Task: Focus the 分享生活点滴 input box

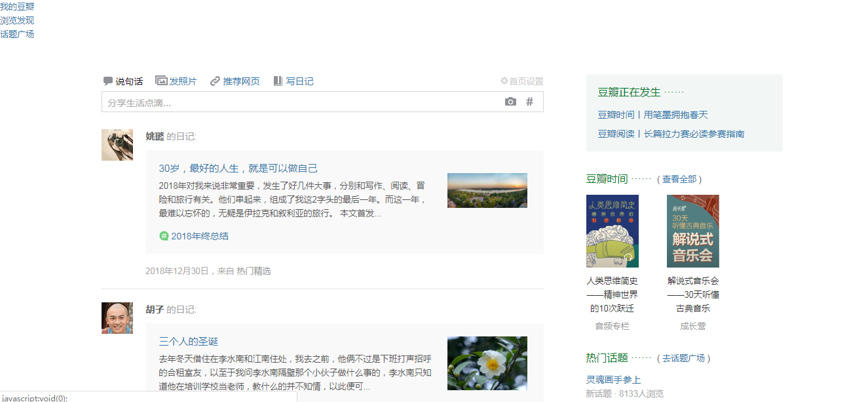Action: point(322,102)
